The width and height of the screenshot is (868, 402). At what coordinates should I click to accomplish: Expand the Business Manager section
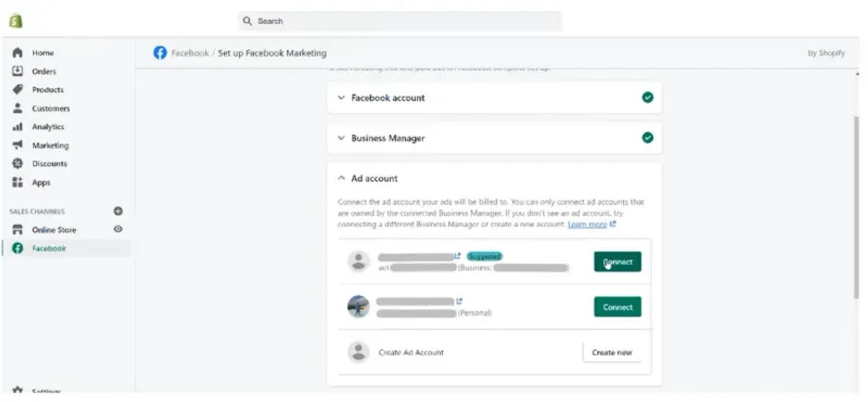[341, 138]
